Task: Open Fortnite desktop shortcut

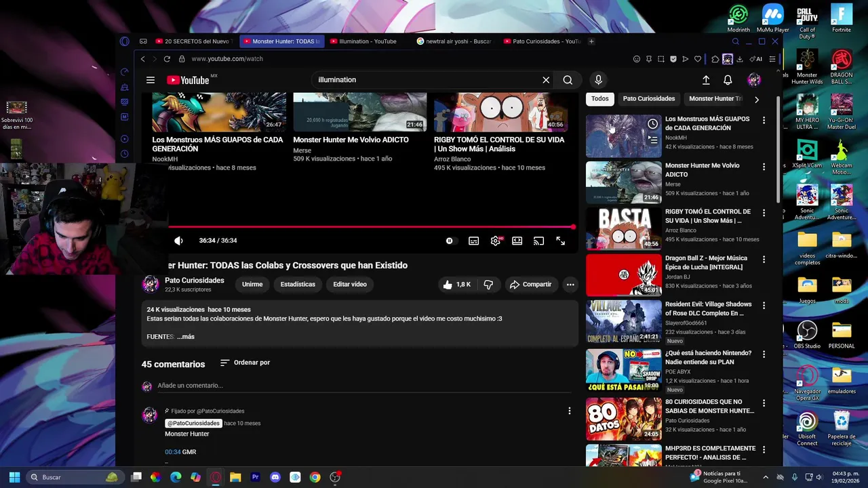Action: (x=842, y=19)
